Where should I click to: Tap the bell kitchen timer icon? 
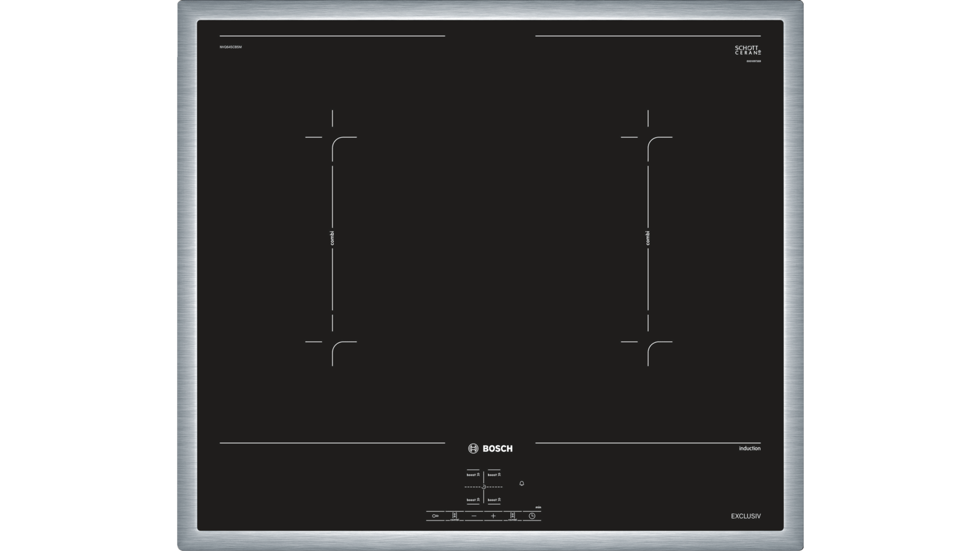tap(522, 484)
